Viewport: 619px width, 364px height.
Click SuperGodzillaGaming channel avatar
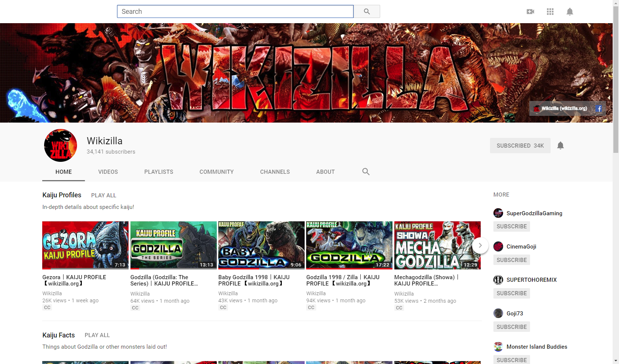[x=498, y=213]
